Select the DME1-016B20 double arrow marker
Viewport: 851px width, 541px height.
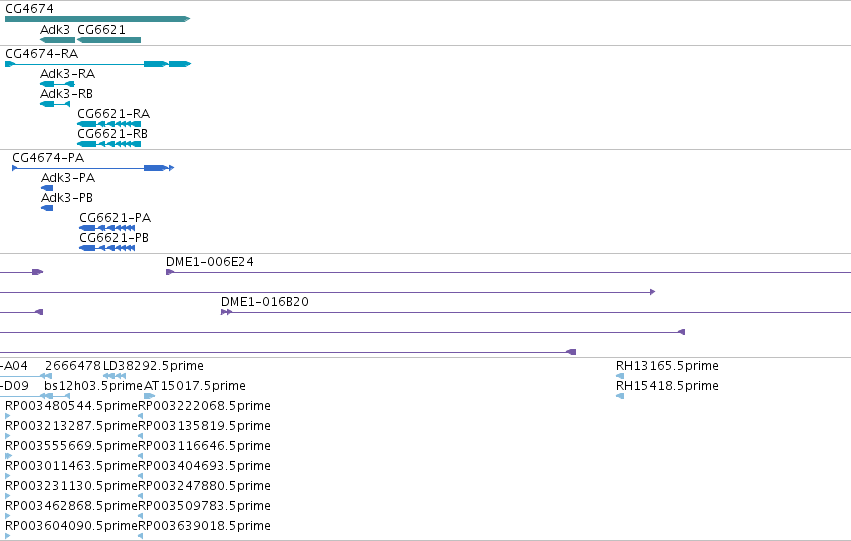226,312
